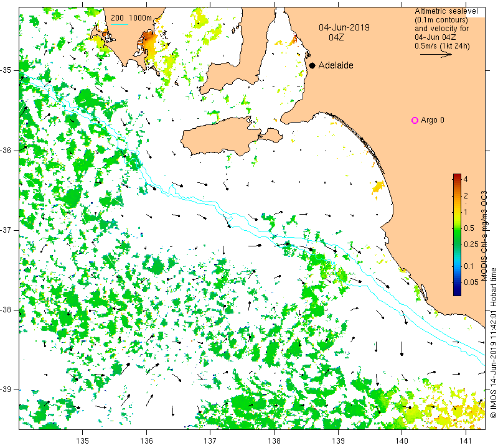The width and height of the screenshot is (498, 448).
Task: Click the magenta Argo 0 float circle
Action: (415, 120)
